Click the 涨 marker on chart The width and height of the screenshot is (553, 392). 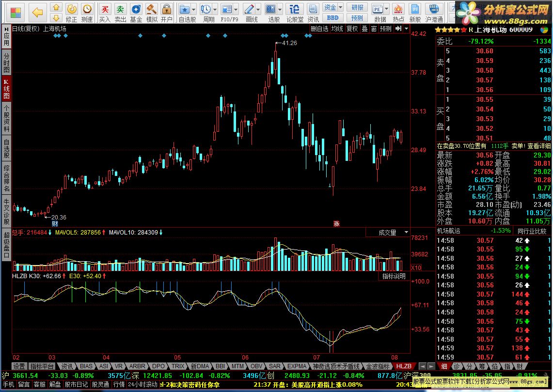336,223
